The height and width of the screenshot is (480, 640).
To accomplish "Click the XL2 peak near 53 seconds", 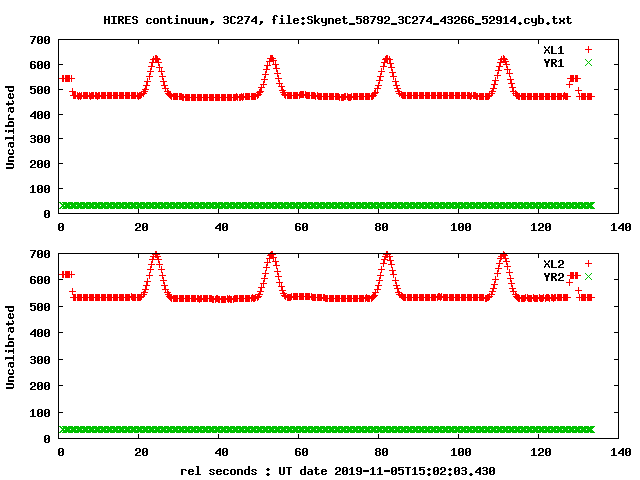I will 271,256.
